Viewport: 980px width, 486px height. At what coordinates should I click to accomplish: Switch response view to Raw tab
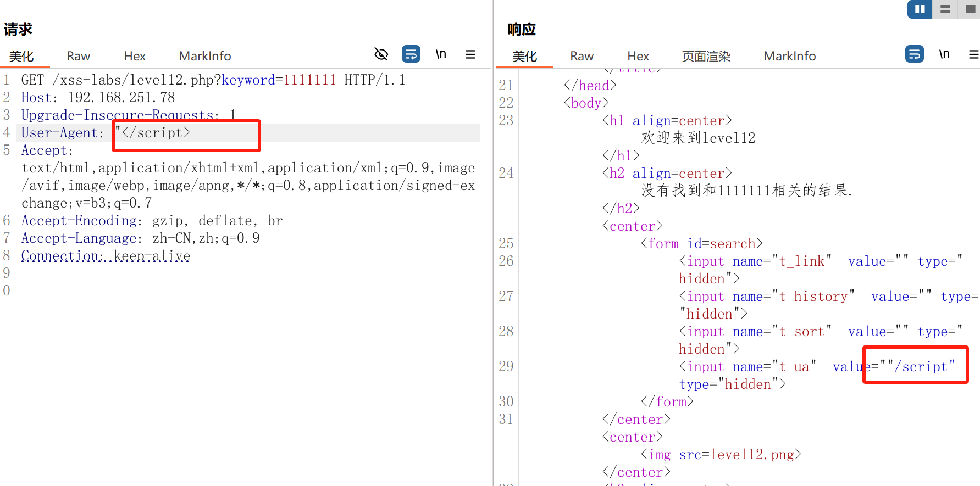point(582,56)
